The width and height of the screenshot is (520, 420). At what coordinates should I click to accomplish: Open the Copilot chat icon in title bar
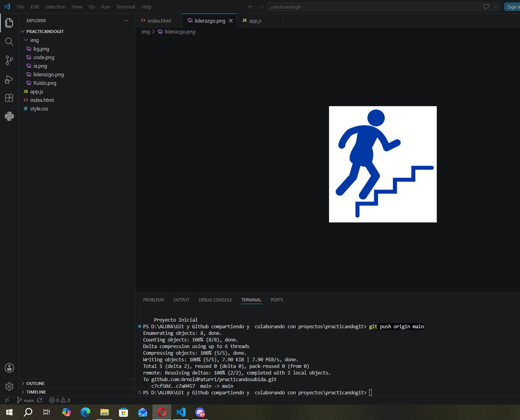(x=486, y=7)
